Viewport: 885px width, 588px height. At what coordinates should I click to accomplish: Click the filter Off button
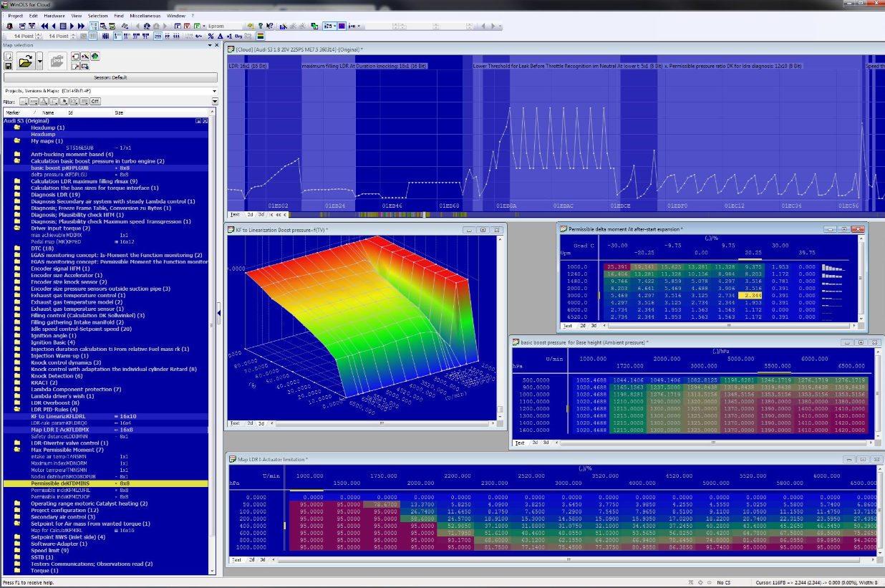[x=95, y=102]
